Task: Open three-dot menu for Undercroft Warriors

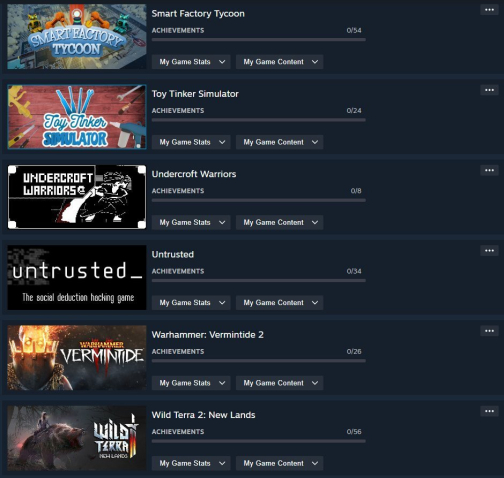Action: coord(489,170)
